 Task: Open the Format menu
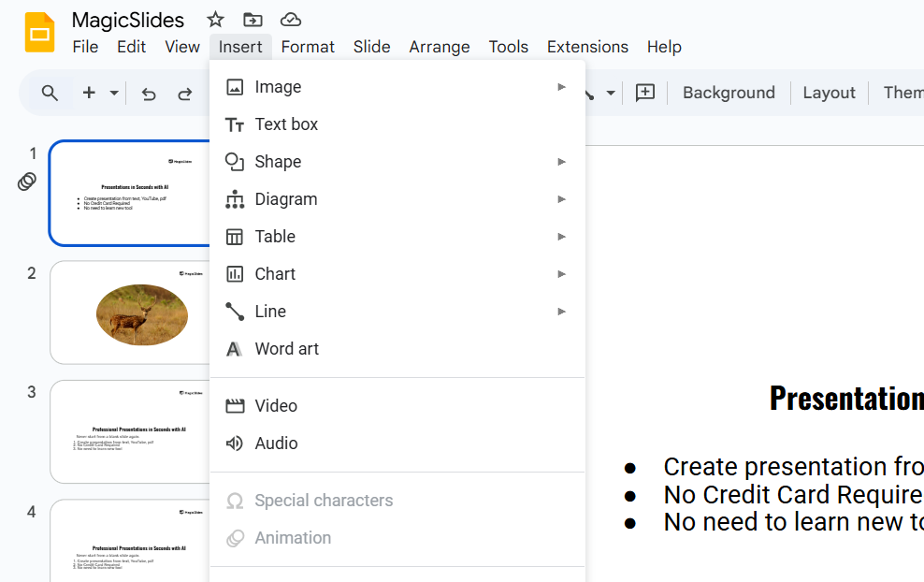pyautogui.click(x=308, y=47)
